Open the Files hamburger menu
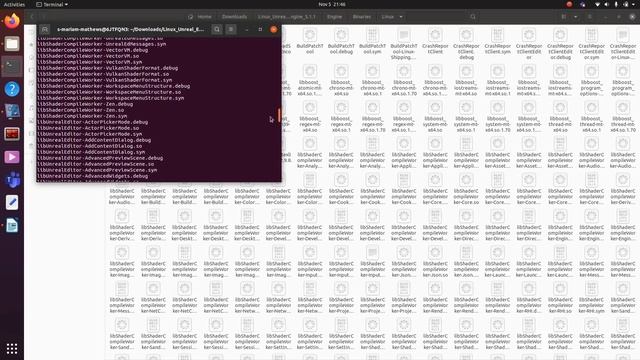The height and width of the screenshot is (360, 640). coord(590,17)
